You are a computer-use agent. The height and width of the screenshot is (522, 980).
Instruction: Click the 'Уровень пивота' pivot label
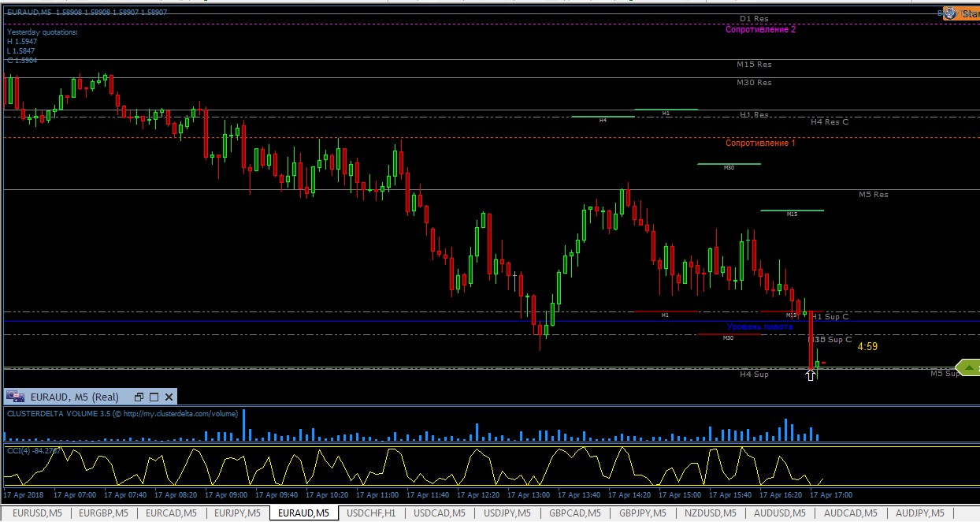click(759, 326)
